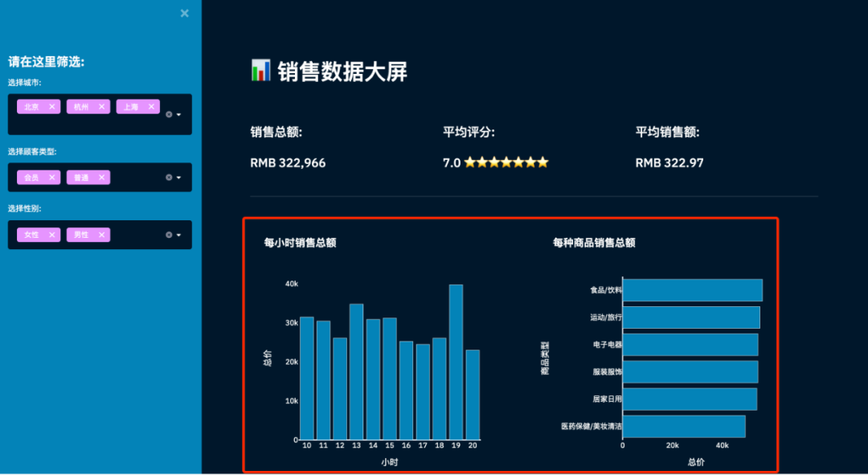Click the hour 12 bar in hourly chart
Screen dimensions: 868x475
pos(340,389)
